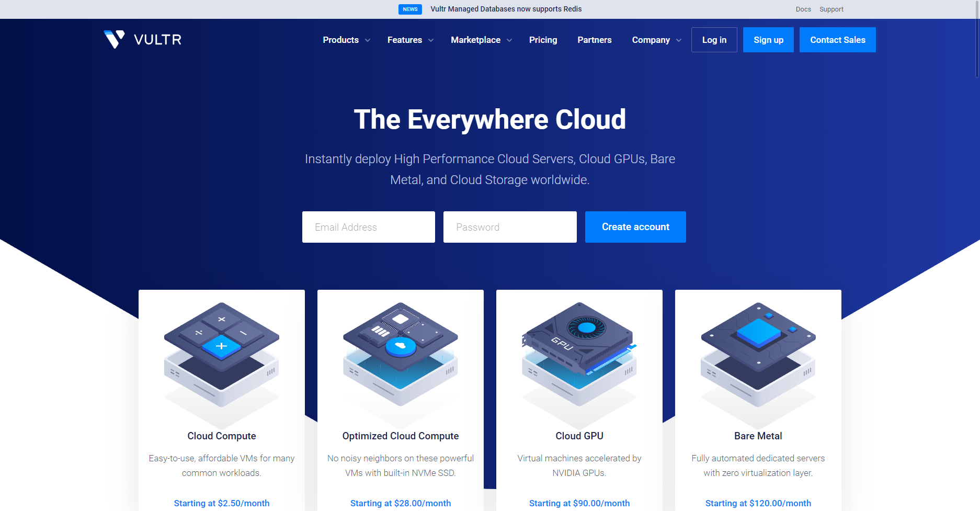Click the Vultr logo icon
Image resolution: width=980 pixels, height=511 pixels.
click(x=114, y=39)
